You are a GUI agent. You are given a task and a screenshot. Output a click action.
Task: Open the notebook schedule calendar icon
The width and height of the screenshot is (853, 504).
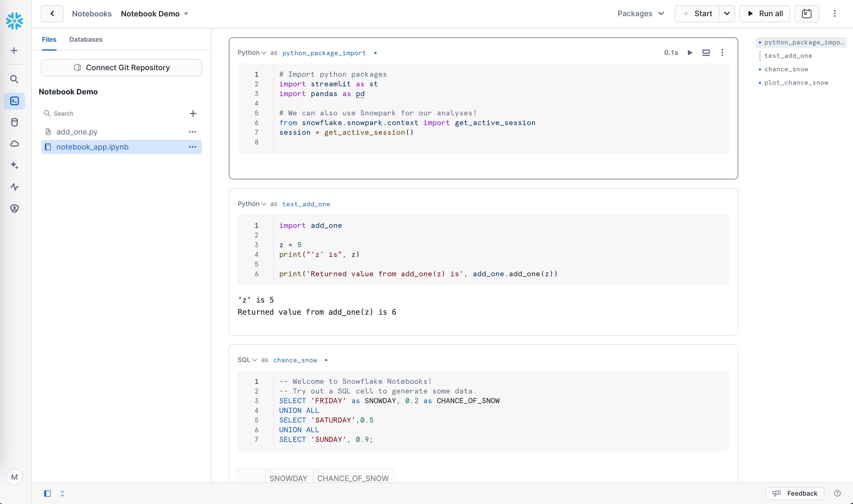[x=806, y=14]
